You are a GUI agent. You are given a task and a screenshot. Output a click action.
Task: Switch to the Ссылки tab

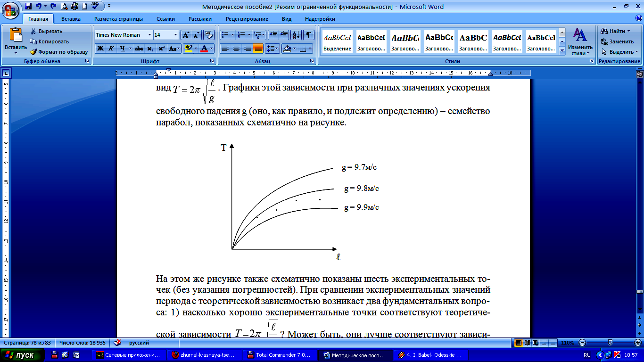tap(165, 19)
